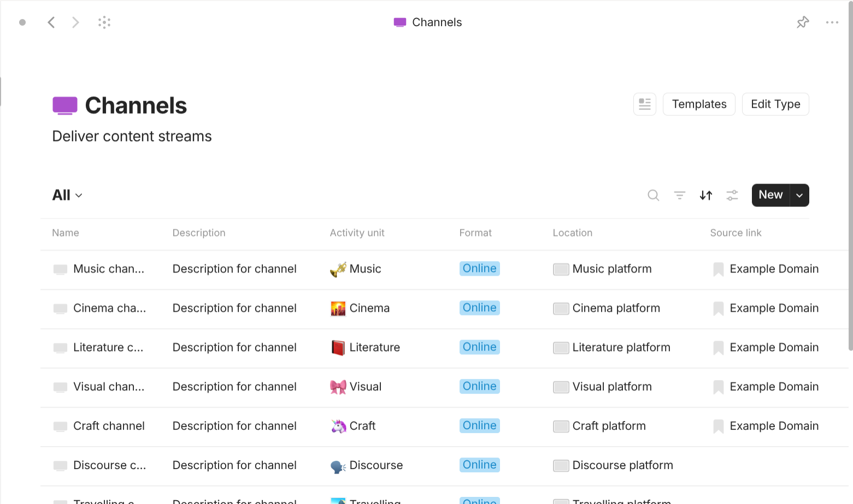Click the purple TV page icon
Screen dimensions: 853x504
pos(65,105)
